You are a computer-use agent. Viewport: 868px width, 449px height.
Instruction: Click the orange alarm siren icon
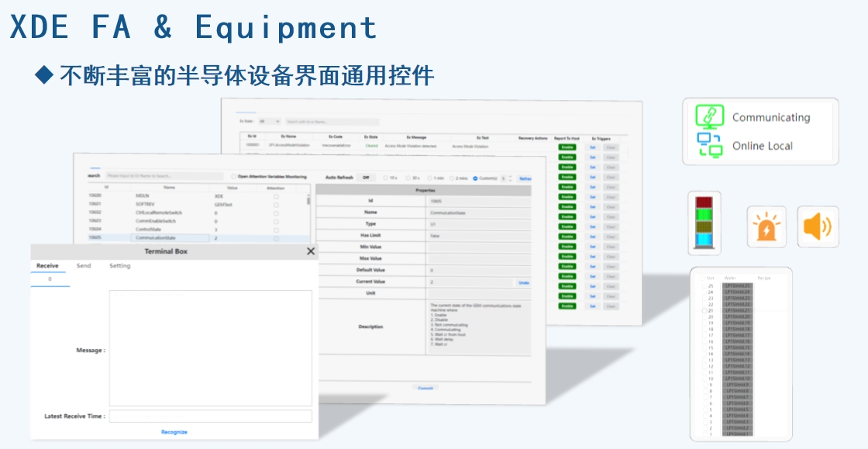[x=767, y=227]
